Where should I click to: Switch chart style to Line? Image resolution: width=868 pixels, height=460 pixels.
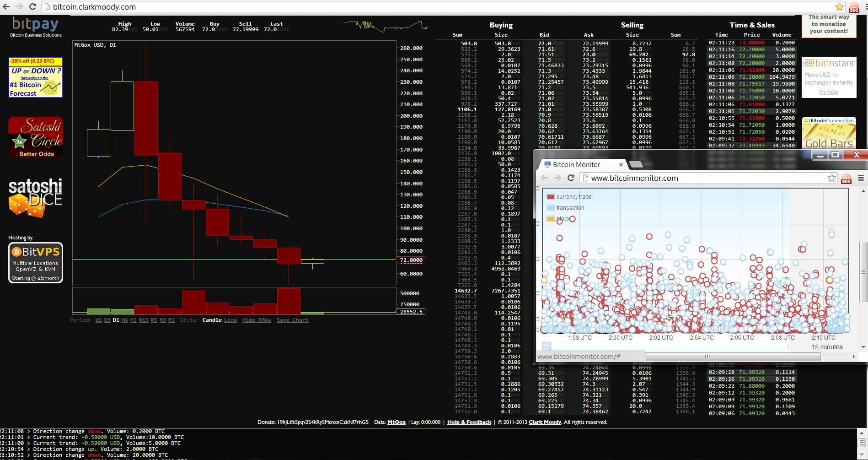point(230,320)
